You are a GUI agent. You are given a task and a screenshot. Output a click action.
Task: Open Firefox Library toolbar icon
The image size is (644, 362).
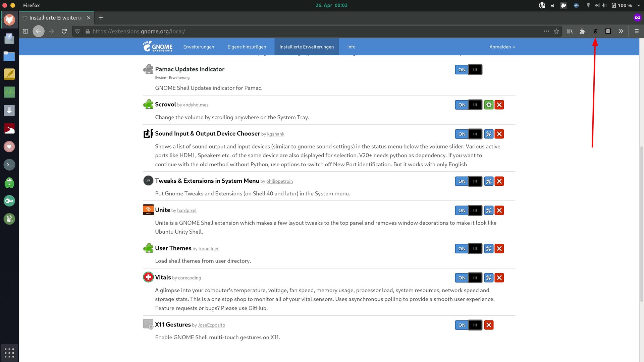[570, 31]
